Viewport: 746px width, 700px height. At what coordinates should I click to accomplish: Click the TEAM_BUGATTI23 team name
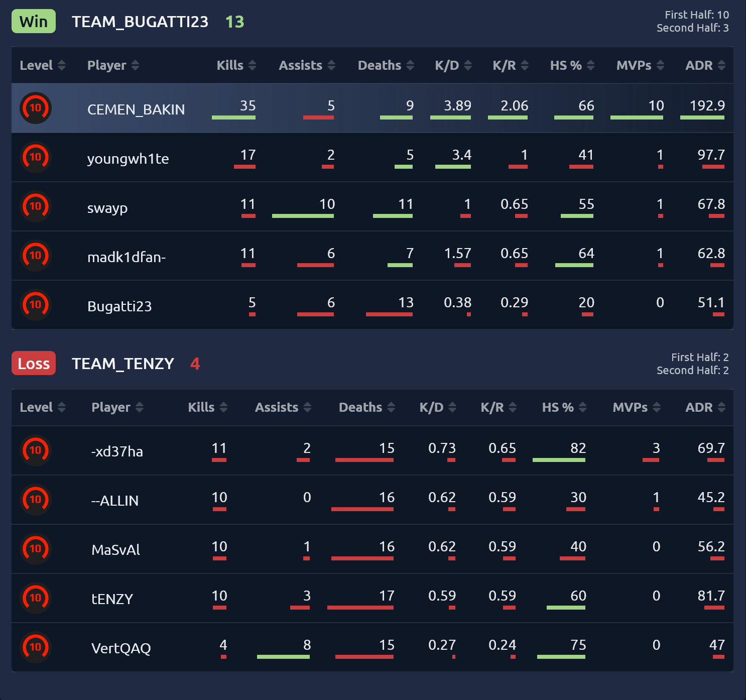[x=140, y=22]
